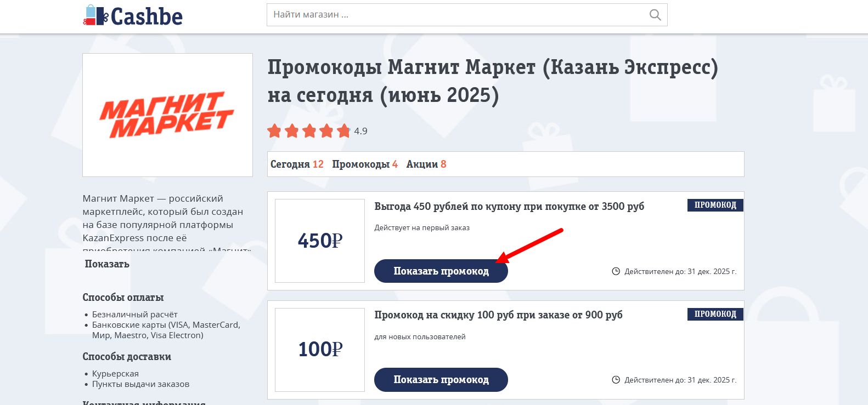Select the 'Акции 8' tab
The width and height of the screenshot is (868, 405).
426,164
